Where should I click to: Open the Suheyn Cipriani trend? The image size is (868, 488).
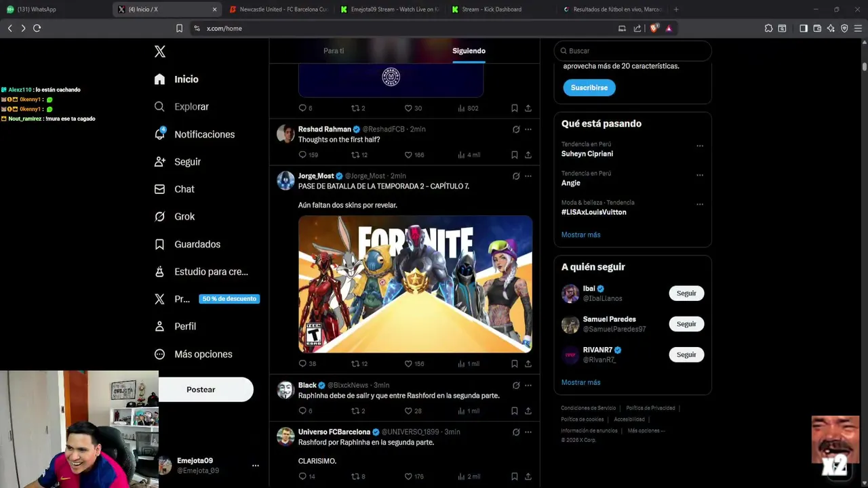click(587, 154)
